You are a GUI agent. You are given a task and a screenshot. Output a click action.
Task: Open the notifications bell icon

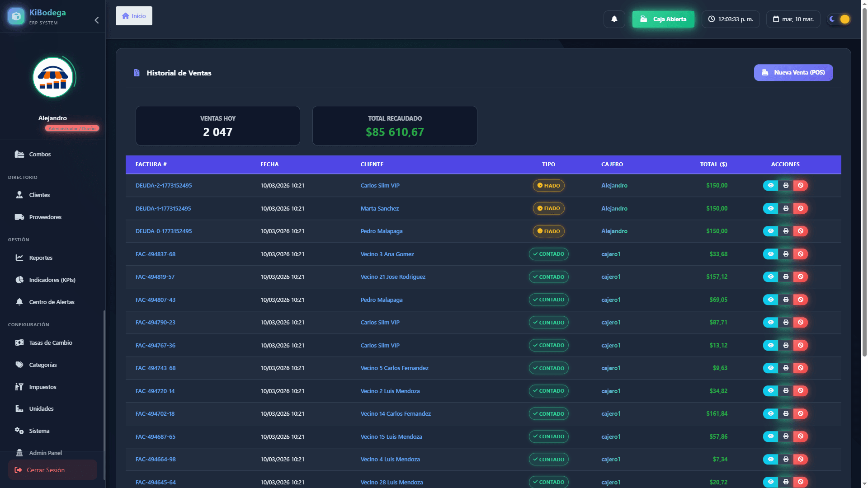tap(614, 19)
